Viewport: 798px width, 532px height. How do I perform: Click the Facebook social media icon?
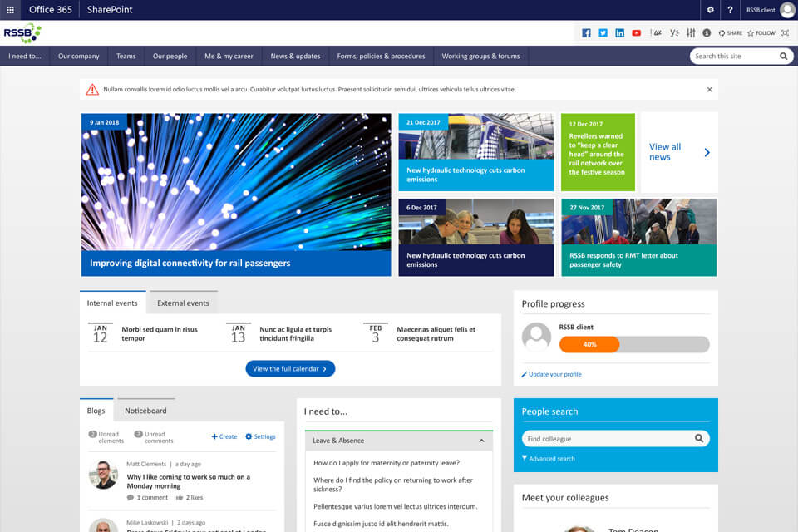(x=586, y=33)
